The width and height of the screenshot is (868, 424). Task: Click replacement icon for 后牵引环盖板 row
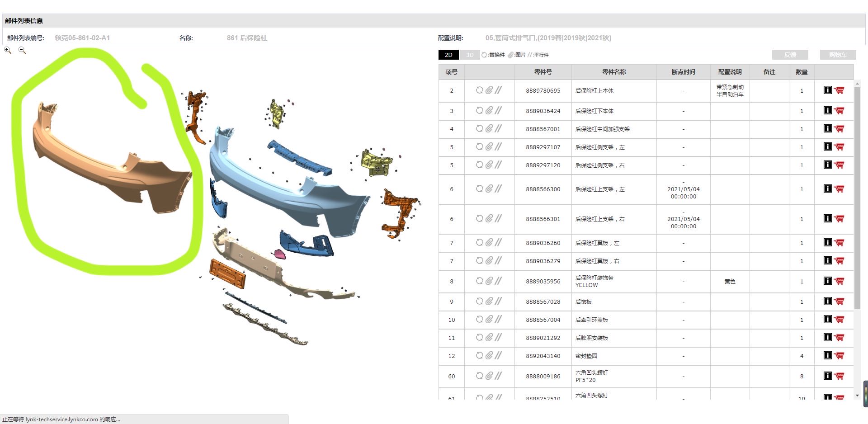point(479,320)
